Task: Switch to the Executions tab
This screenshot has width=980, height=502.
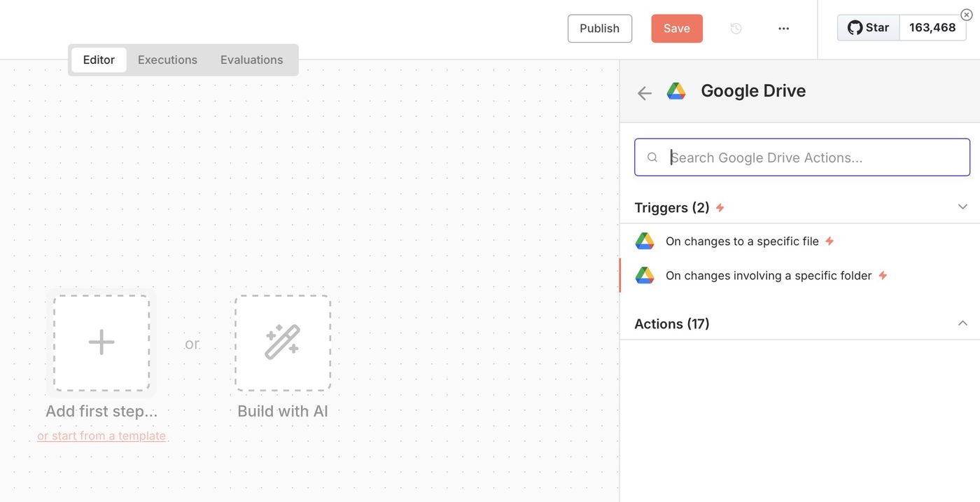Action: click(x=167, y=60)
